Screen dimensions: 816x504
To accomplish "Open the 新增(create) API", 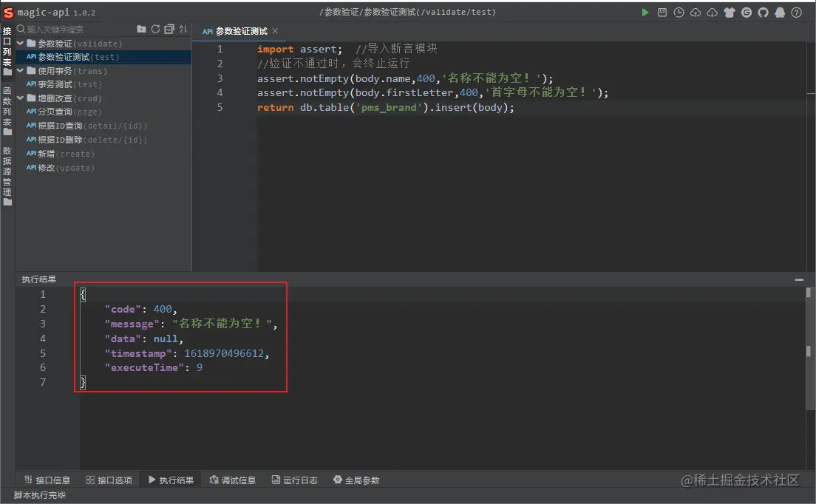I will click(103, 154).
